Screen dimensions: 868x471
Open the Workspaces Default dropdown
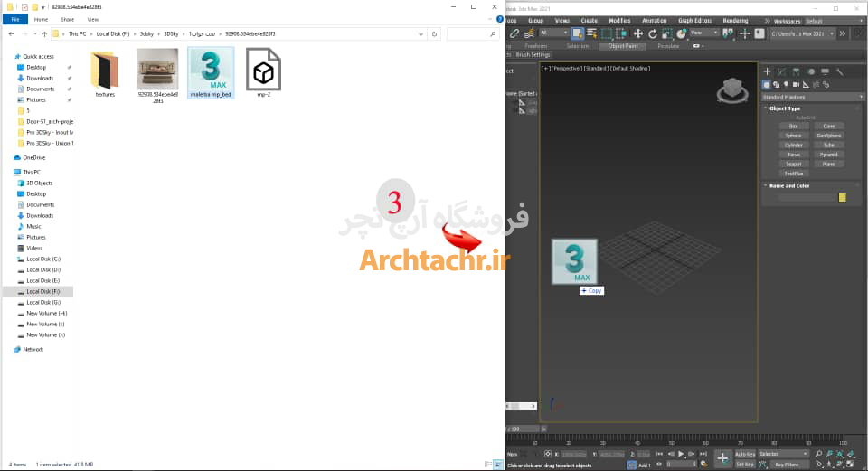coord(833,21)
